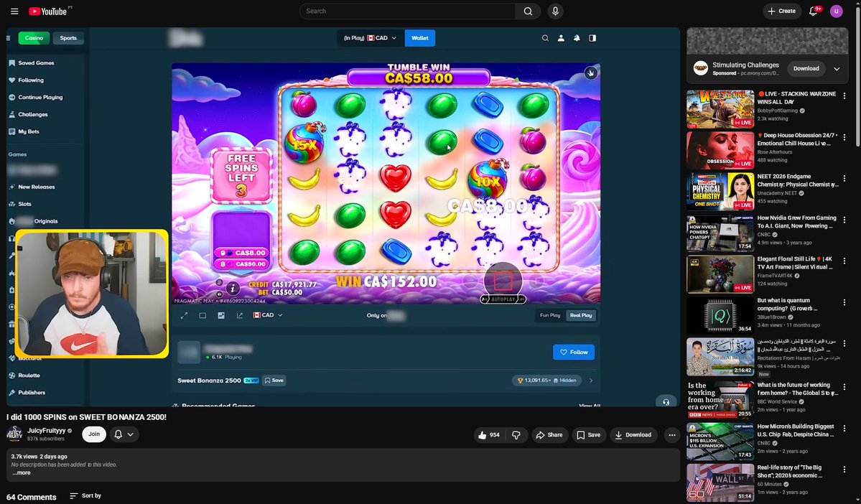Switch to Fun Play mode
The width and height of the screenshot is (861, 504).
click(x=549, y=315)
